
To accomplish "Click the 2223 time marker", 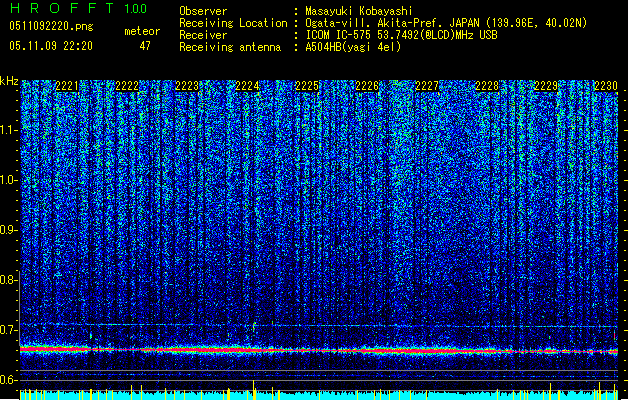I will 187,86.
